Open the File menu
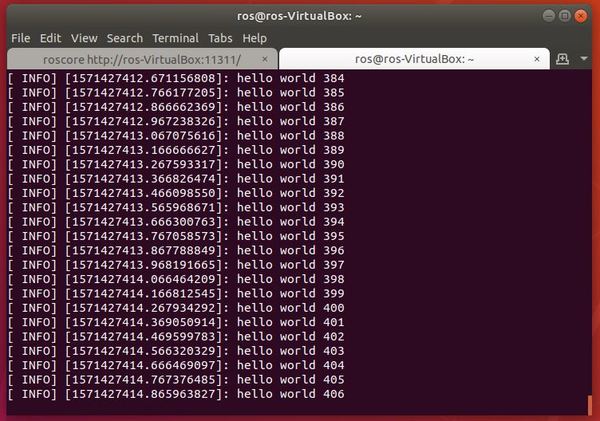The height and width of the screenshot is (421, 600). [x=21, y=38]
